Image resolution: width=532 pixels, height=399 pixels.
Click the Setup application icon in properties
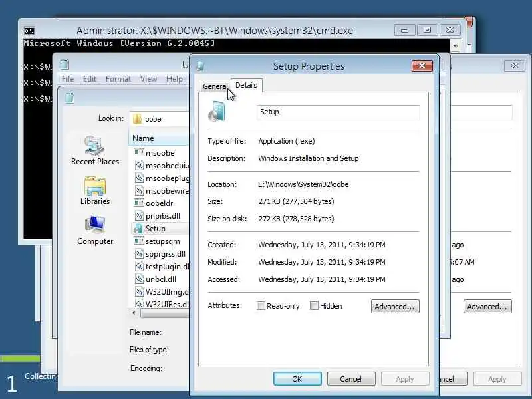click(217, 112)
